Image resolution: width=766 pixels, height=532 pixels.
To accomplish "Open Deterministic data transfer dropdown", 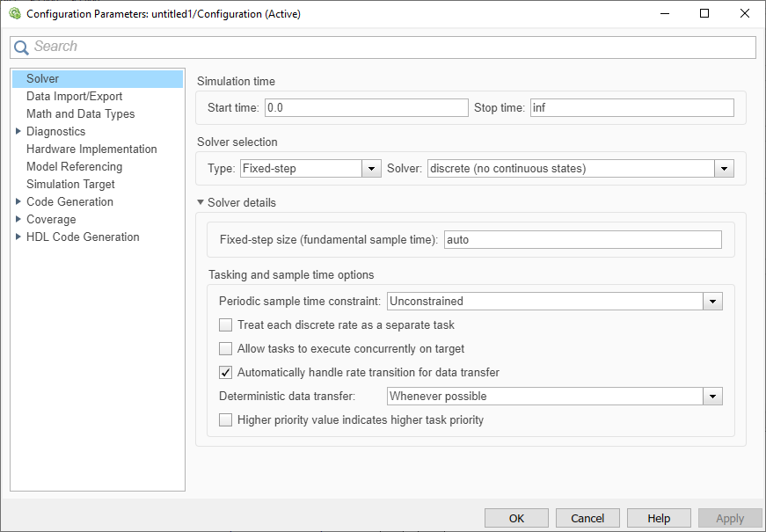I will [x=713, y=397].
